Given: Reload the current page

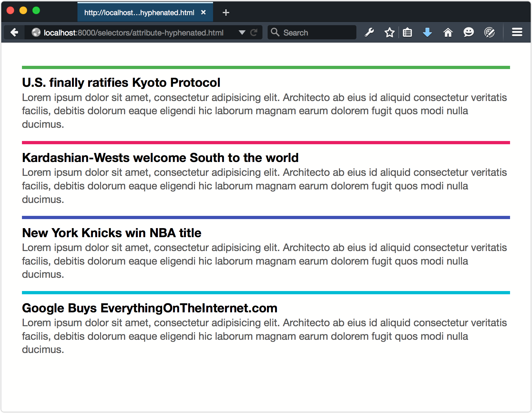Looking at the screenshot, I should coord(254,33).
